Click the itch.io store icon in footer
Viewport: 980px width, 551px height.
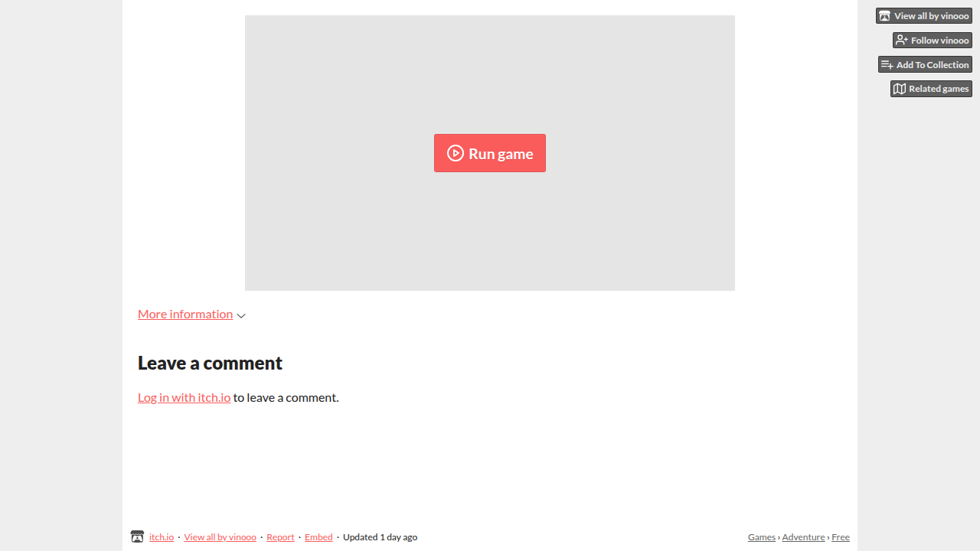click(x=137, y=536)
